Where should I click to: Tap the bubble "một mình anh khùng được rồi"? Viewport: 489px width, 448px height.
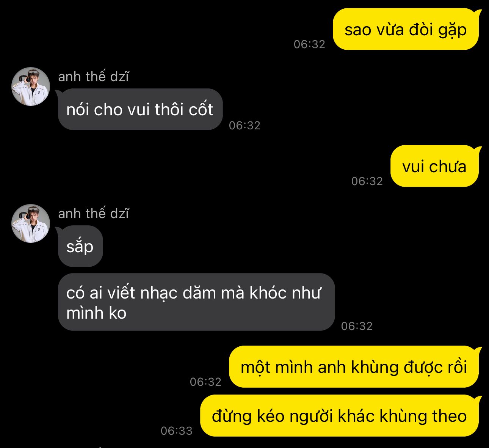[354, 366]
